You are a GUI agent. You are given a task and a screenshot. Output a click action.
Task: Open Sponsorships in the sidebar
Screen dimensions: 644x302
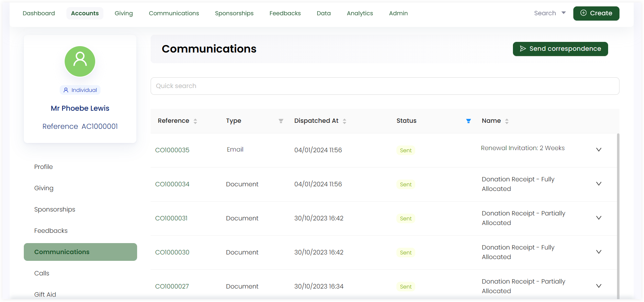coord(55,209)
